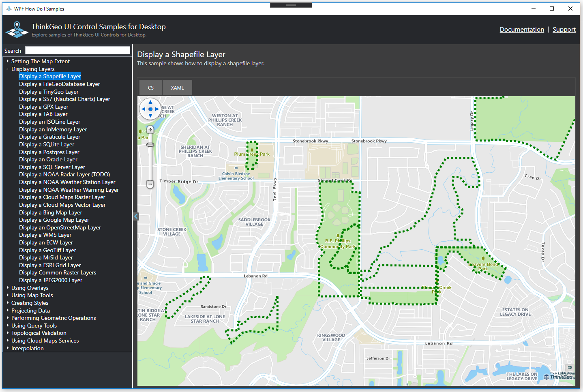Expand the Creating Styles node
This screenshot has width=583, height=392.
[8, 303]
